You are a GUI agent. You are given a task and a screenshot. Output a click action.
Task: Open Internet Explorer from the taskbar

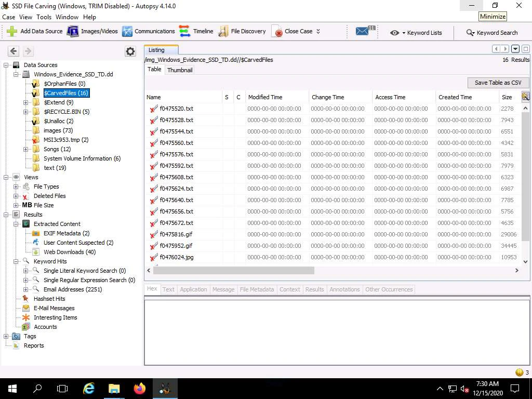pyautogui.click(x=88, y=389)
